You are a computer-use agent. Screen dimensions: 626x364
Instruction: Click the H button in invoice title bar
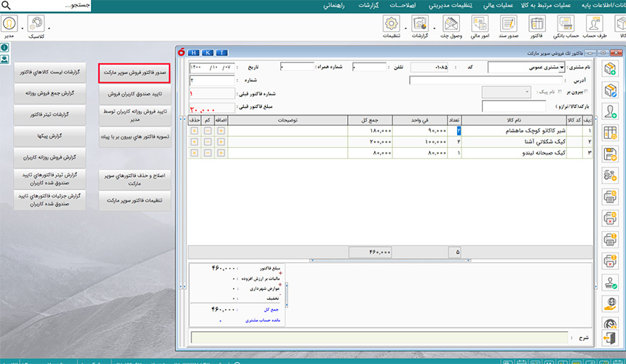pyautogui.click(x=194, y=52)
